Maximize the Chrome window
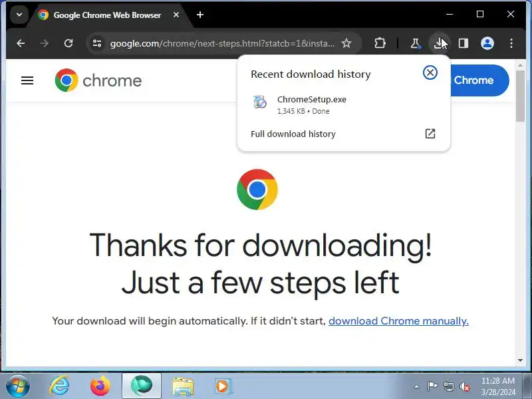532x399 pixels. pyautogui.click(x=479, y=14)
